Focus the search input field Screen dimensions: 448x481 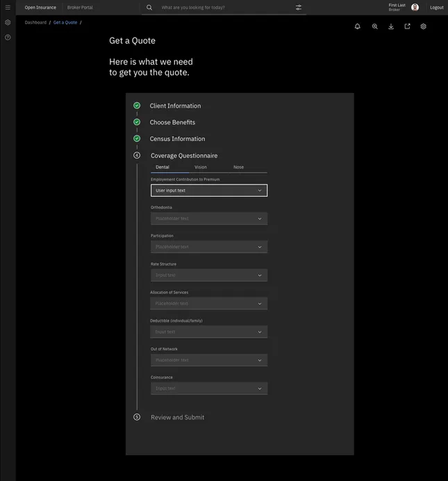[225, 8]
